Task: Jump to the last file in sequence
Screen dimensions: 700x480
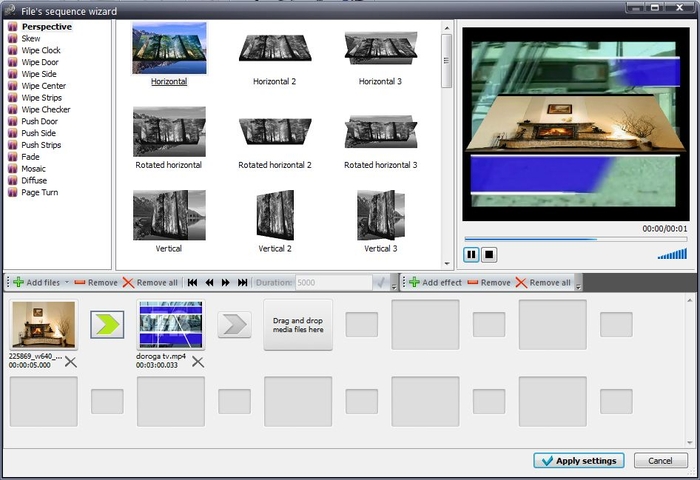Action: 242,283
